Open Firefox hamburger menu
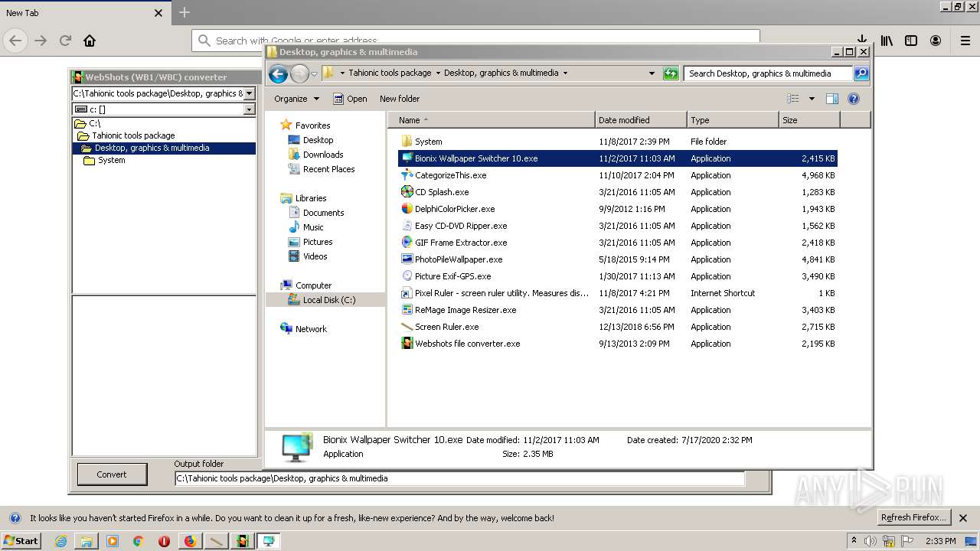This screenshot has height=551, width=980. (x=965, y=41)
